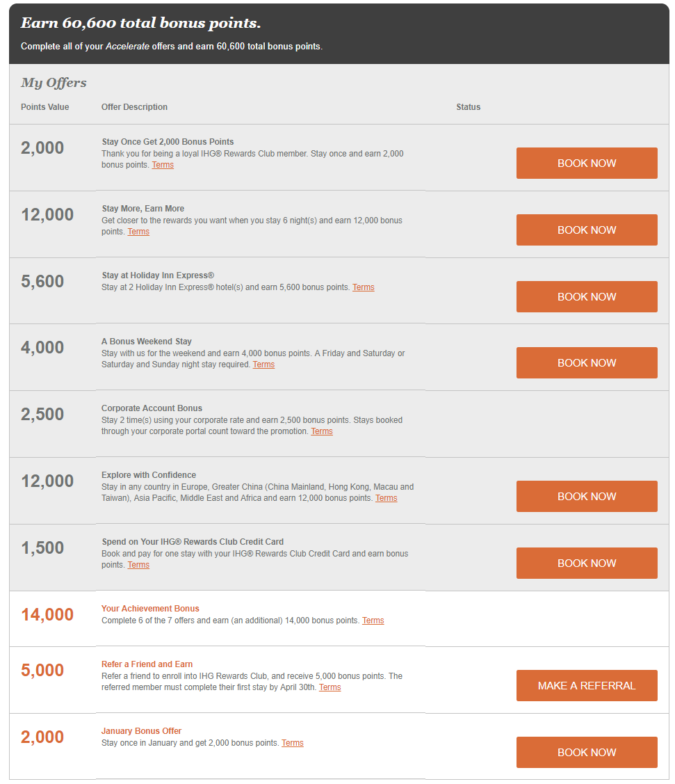Viewport: 675px width, 784px height.
Task: Click the Refer a Friend and Earn title
Action: coord(147,664)
